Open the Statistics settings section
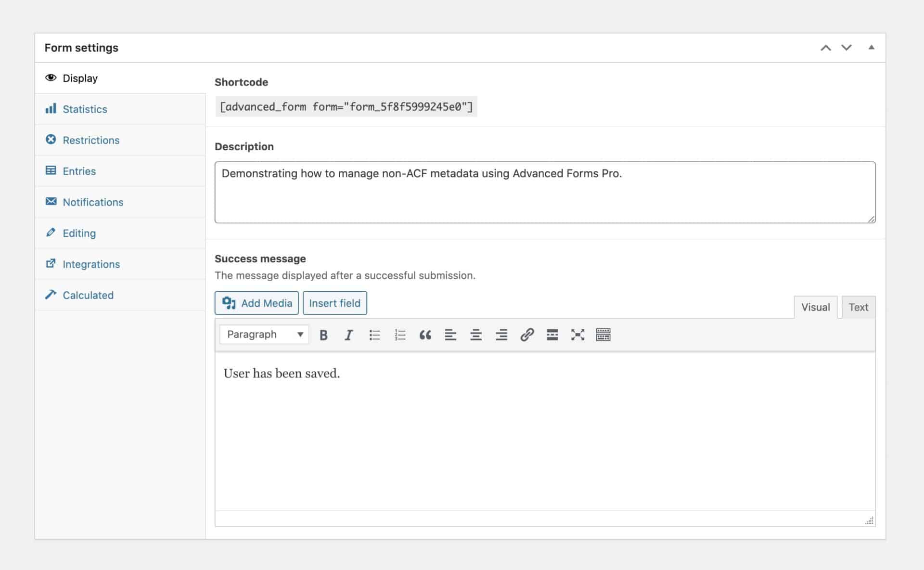This screenshot has height=570, width=924. click(x=85, y=109)
